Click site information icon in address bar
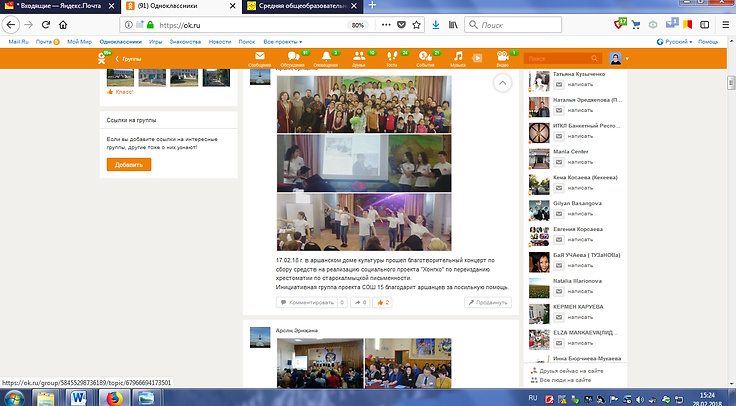This screenshot has height=406, width=736. click(x=129, y=25)
